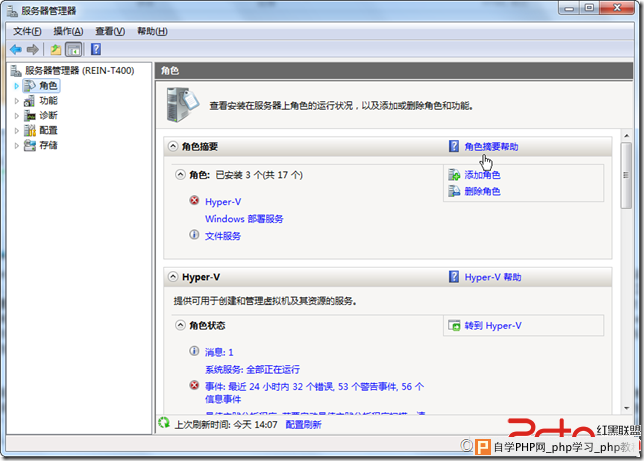Expand the 配置 tree node arrow

tap(16, 131)
